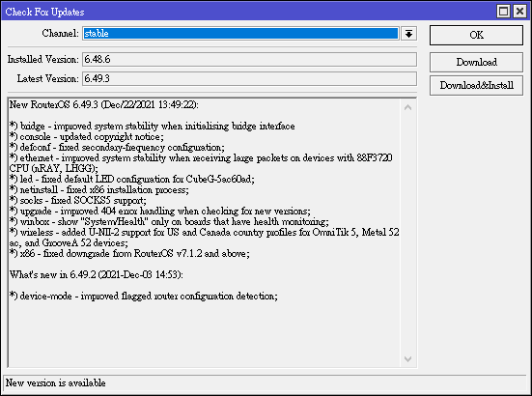This screenshot has height=396, width=532.
Task: Click the bridge improved system stability line
Action: tap(152, 127)
